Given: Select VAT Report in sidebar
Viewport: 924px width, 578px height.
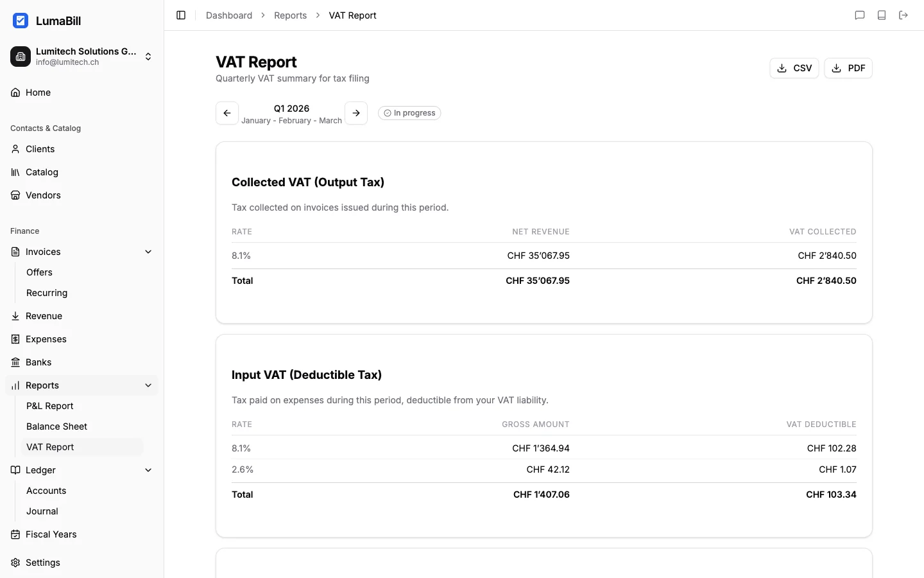Looking at the screenshot, I should pos(50,447).
